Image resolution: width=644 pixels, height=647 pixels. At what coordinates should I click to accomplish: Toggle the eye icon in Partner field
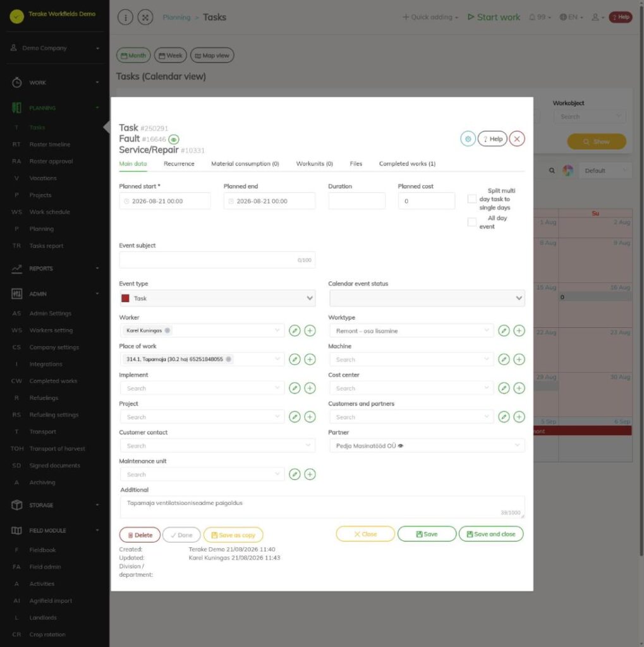[401, 446]
